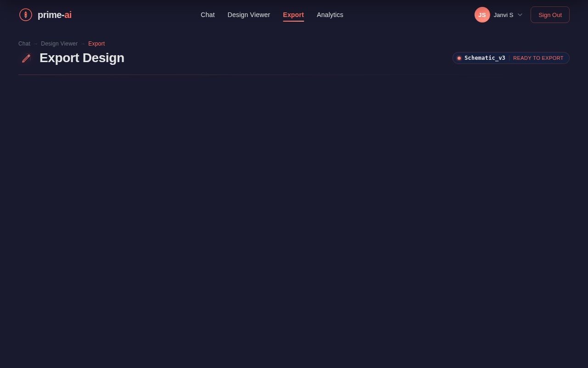The image size is (588, 368).
Task: Switch to the Analytics tab
Action: point(330,14)
